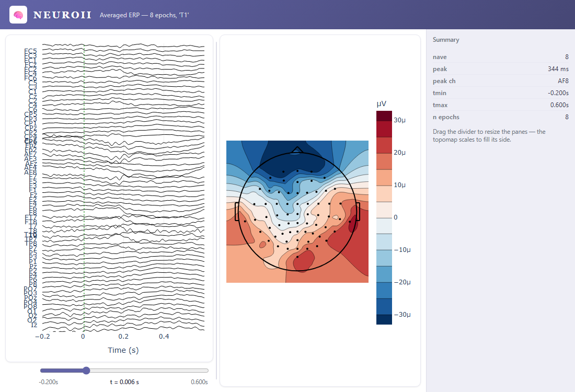Click the time slider thumb

coord(86,371)
